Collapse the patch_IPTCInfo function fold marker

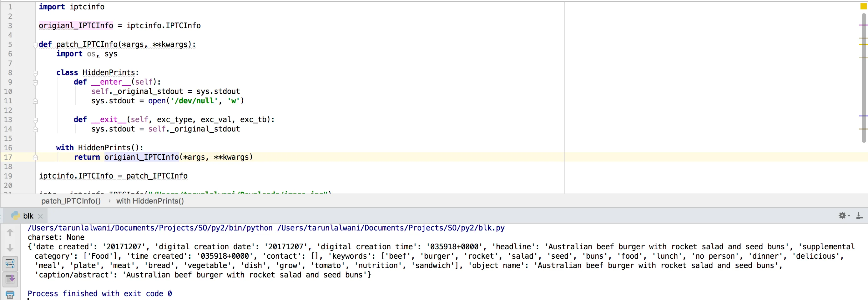click(x=35, y=45)
